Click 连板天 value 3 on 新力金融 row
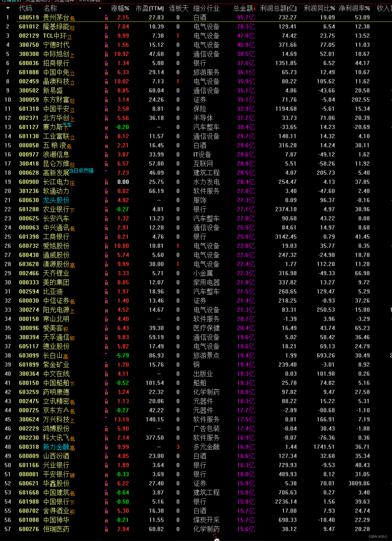Image resolution: width=392 pixels, height=541 pixels. (x=178, y=447)
